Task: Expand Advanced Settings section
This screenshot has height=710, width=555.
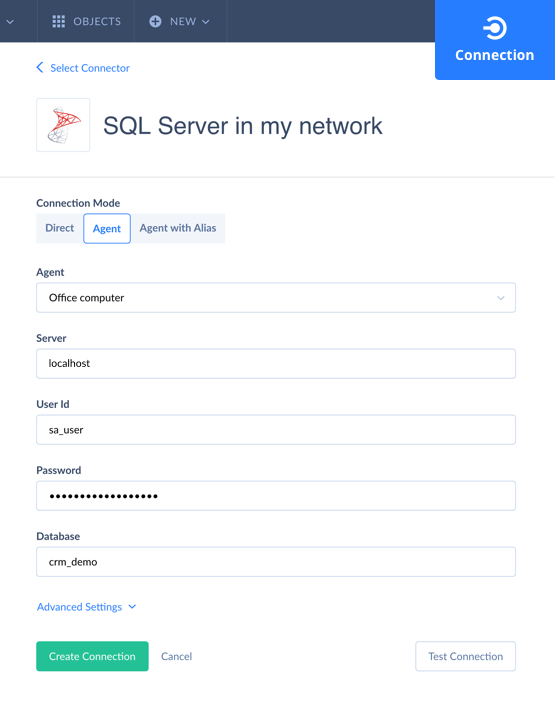Action: tap(86, 607)
